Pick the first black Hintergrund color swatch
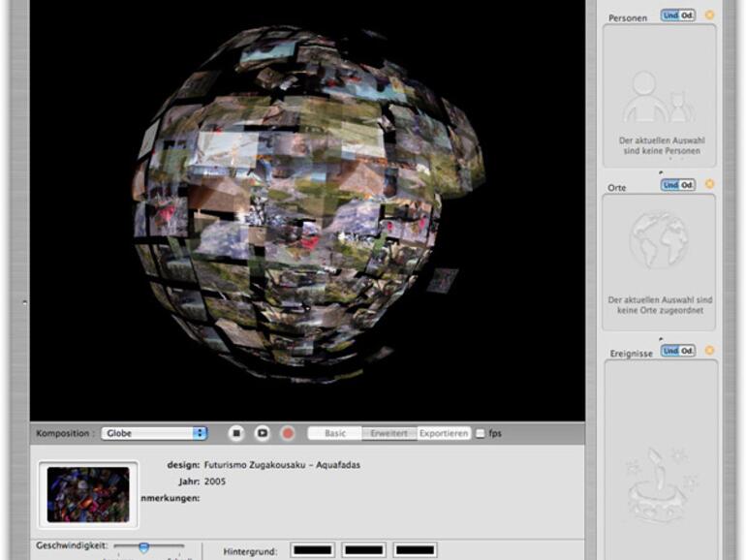 click(312, 550)
